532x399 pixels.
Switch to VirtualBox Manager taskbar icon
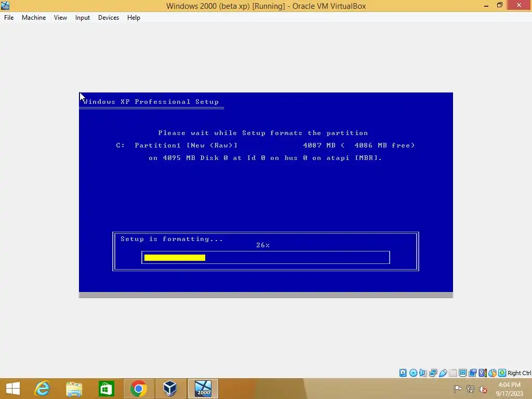click(170, 389)
